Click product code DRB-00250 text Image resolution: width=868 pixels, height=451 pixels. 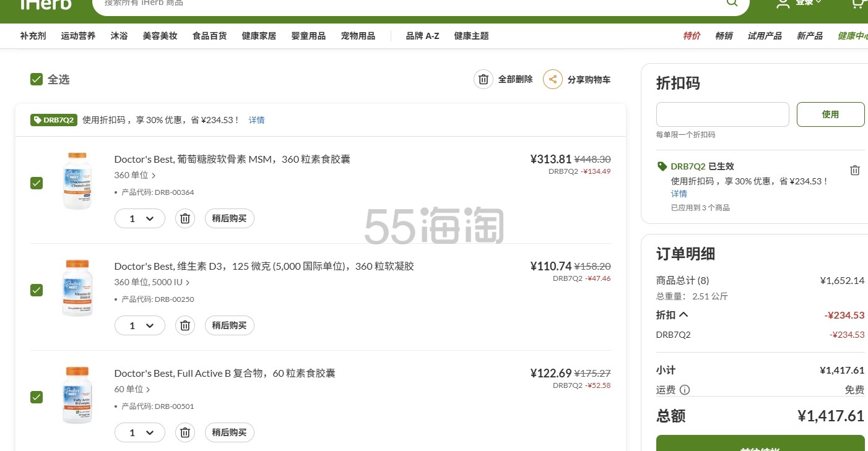tap(158, 299)
